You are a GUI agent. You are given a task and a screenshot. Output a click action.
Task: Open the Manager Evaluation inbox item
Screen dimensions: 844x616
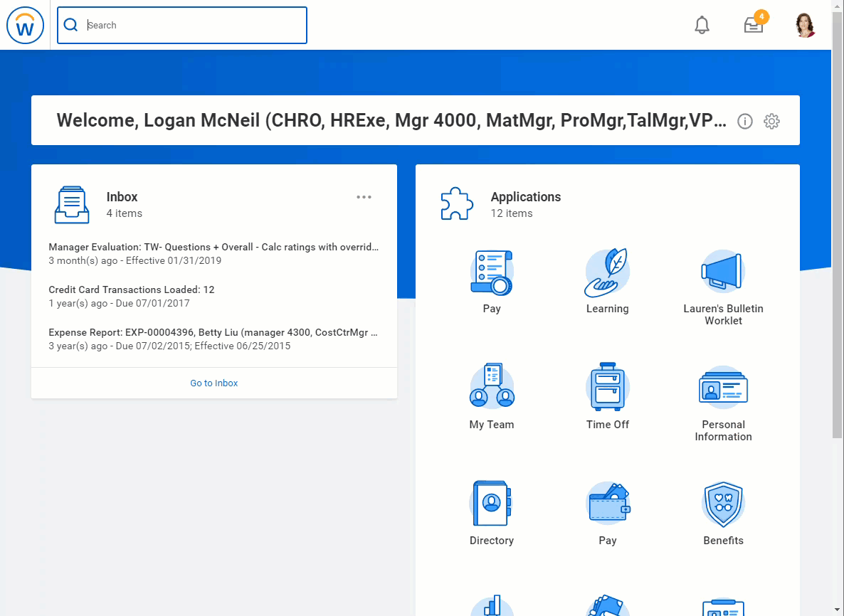click(x=213, y=247)
